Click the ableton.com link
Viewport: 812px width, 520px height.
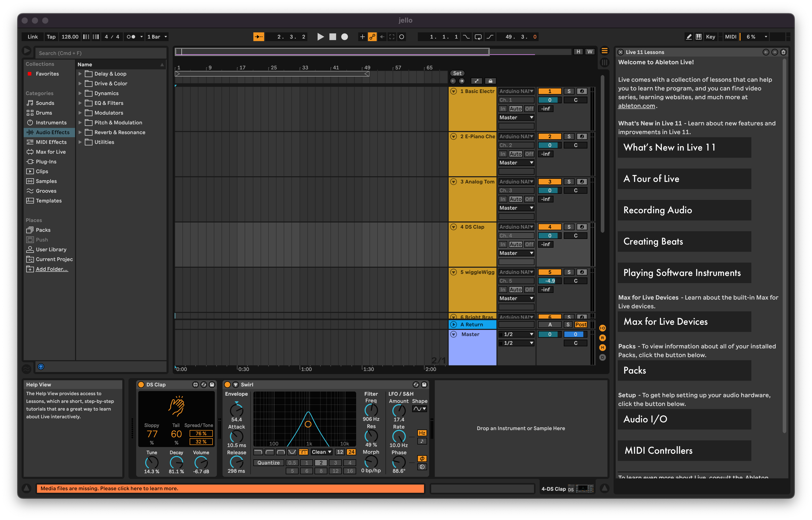[x=636, y=106]
